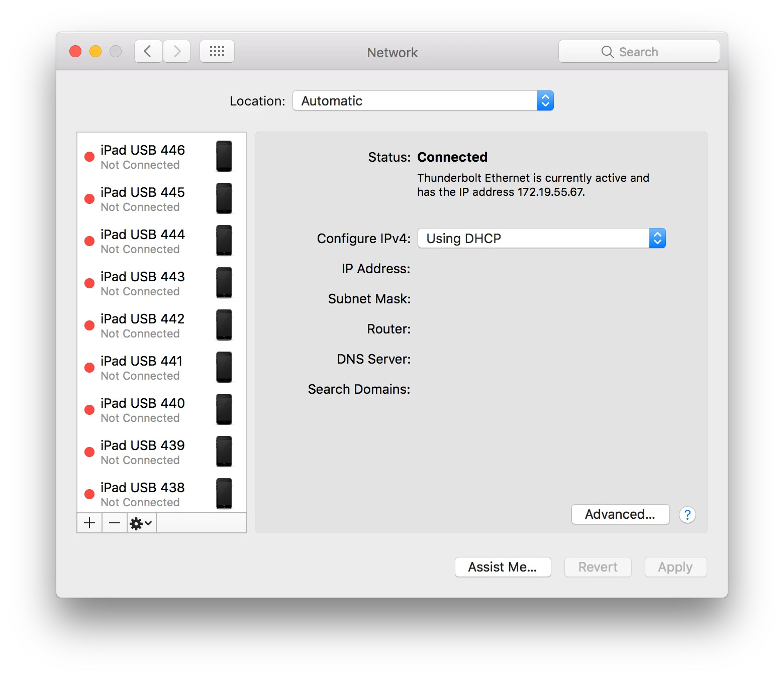784x678 pixels.
Task: Close the Network window with red button
Action: pyautogui.click(x=75, y=51)
